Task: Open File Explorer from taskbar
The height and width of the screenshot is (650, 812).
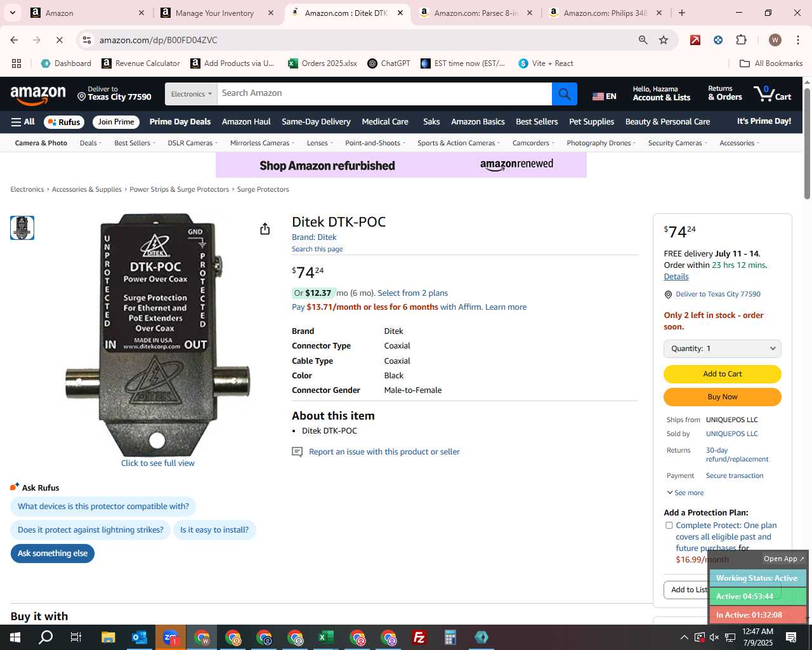Action: coord(108,637)
